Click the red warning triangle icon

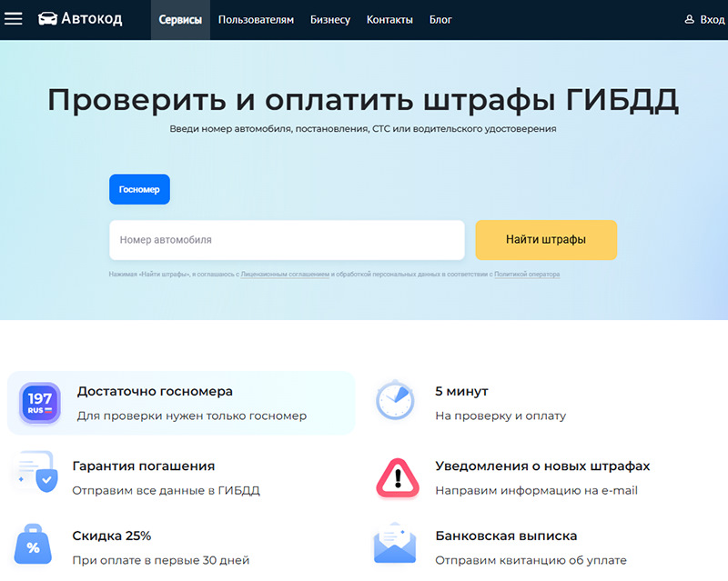pos(398,478)
